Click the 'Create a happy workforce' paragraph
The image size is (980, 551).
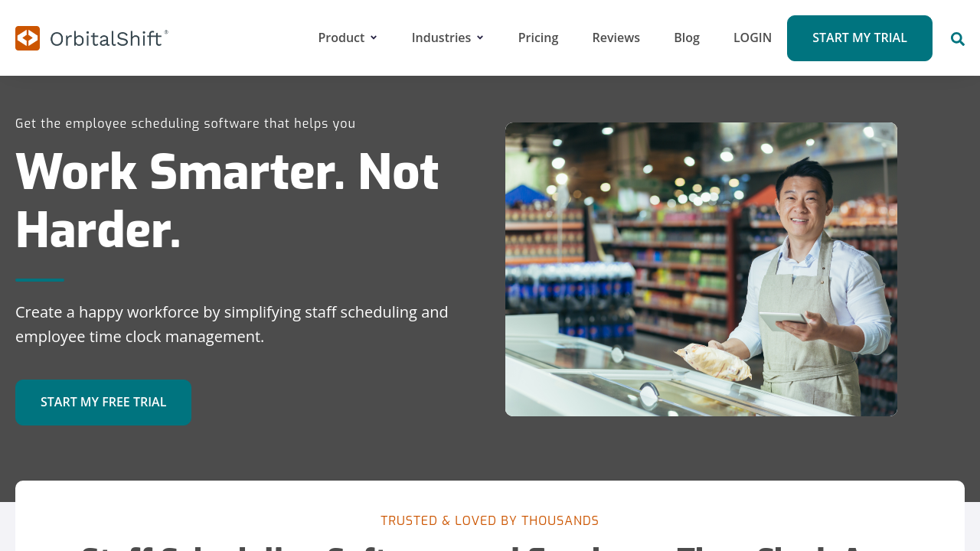[x=232, y=324]
